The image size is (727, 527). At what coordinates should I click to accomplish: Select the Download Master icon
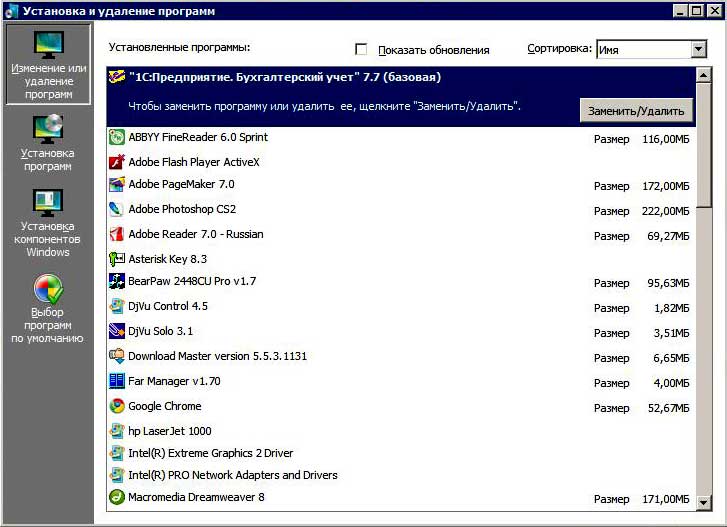(x=116, y=357)
